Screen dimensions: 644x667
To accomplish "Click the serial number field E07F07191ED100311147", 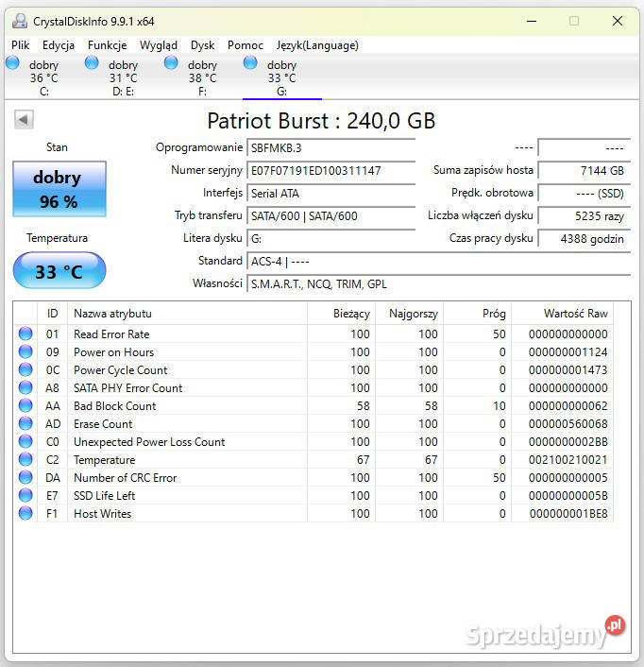I will point(330,171).
